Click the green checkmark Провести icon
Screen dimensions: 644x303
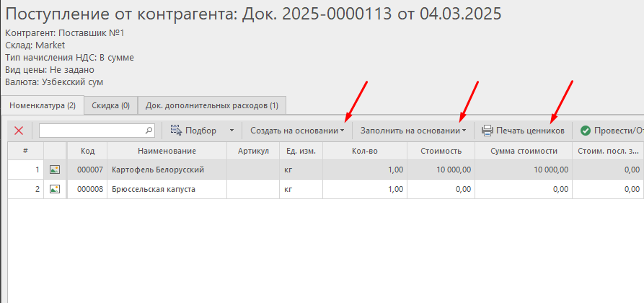coord(586,131)
